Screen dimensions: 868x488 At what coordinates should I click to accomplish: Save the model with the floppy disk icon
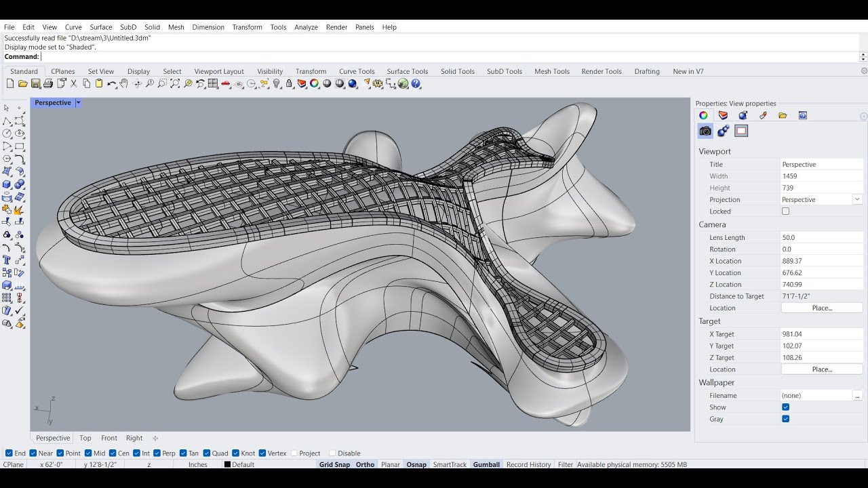tap(35, 83)
